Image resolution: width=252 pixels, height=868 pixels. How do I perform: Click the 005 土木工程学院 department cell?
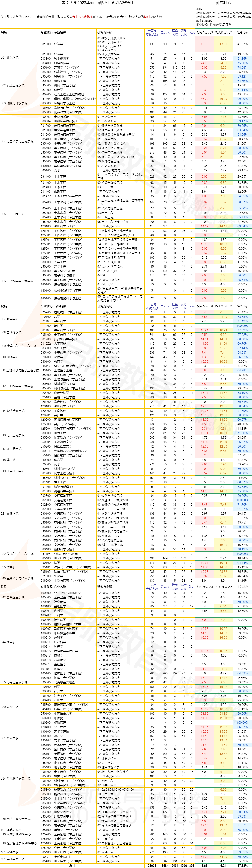point(12,214)
